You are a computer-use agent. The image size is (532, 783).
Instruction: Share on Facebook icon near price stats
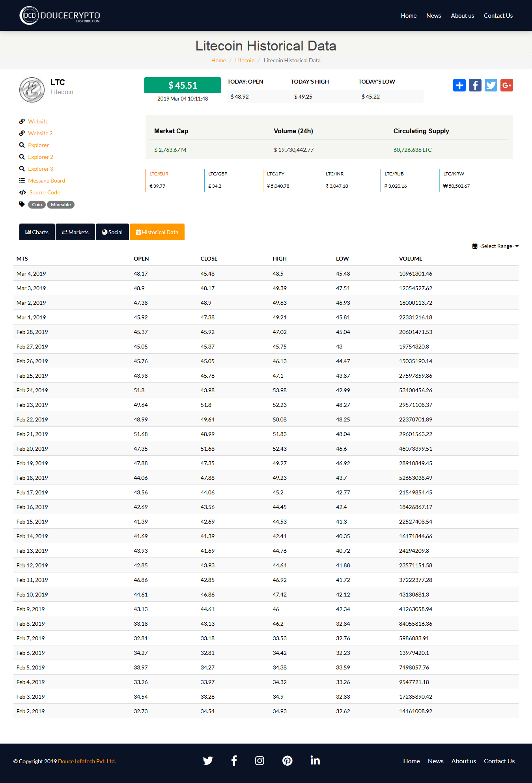coord(475,85)
